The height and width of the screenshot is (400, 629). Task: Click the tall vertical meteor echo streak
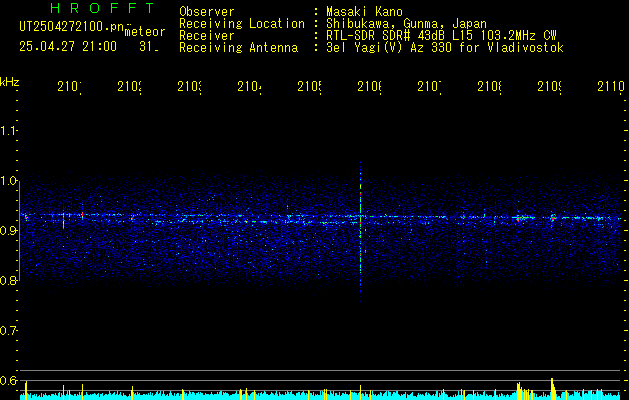point(361,233)
